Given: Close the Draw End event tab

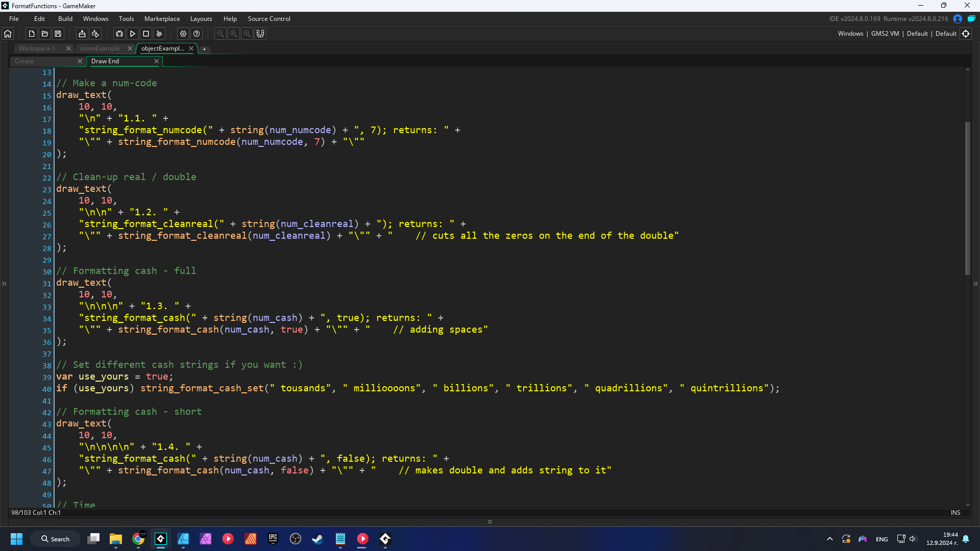Looking at the screenshot, I should click(156, 61).
